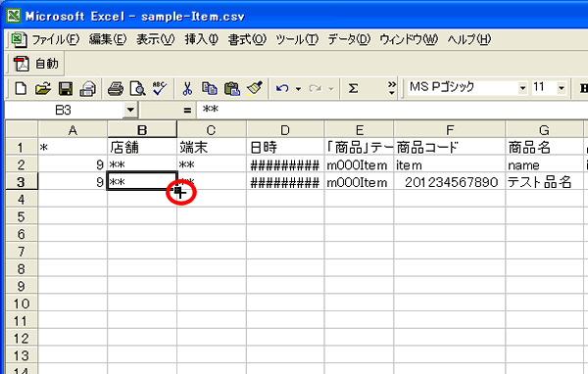Click the font size field showing 11
The width and height of the screenshot is (588, 374).
544,88
